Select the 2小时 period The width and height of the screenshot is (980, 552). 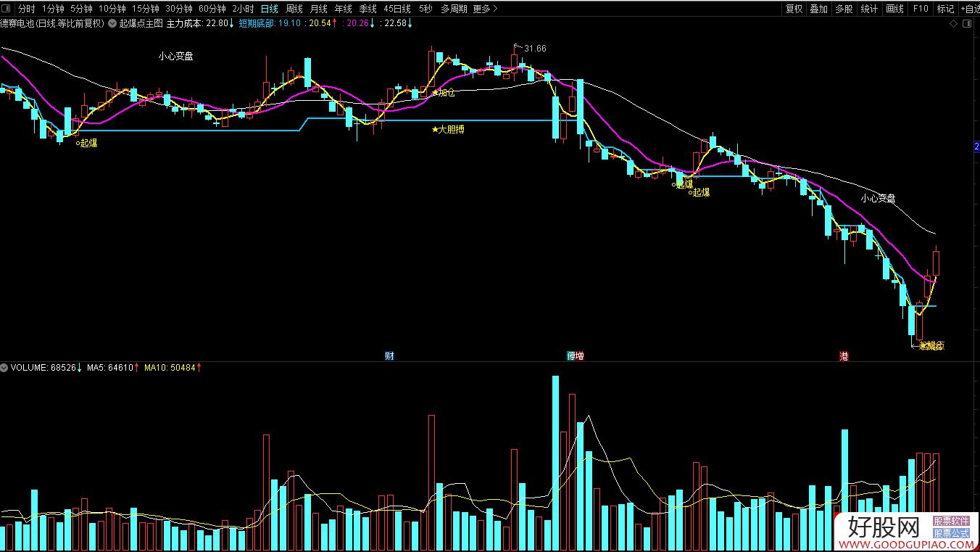[x=243, y=9]
